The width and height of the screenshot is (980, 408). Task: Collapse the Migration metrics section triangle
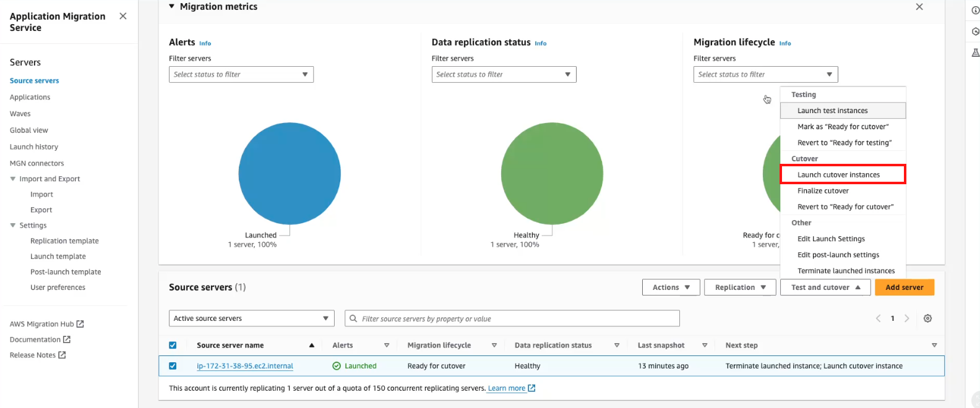(172, 6)
